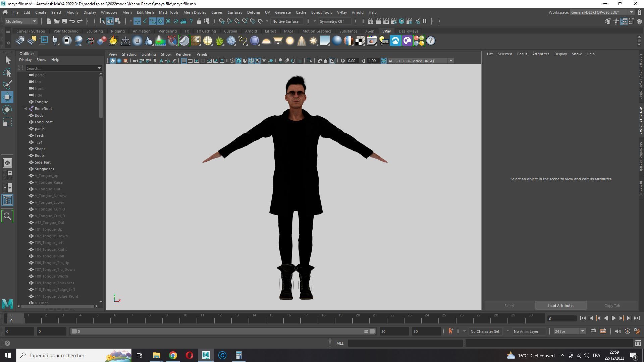Switch to the Rigging shelf tab

[x=118, y=31]
